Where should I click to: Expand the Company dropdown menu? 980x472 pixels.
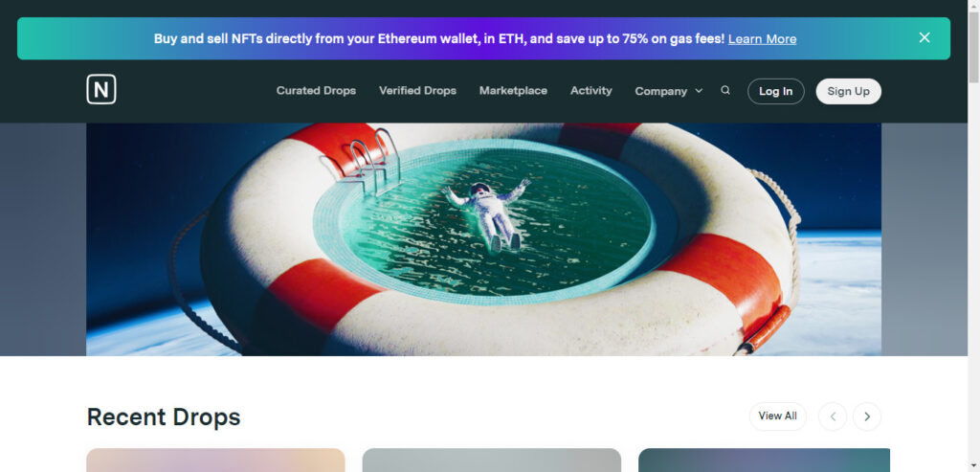tap(669, 91)
